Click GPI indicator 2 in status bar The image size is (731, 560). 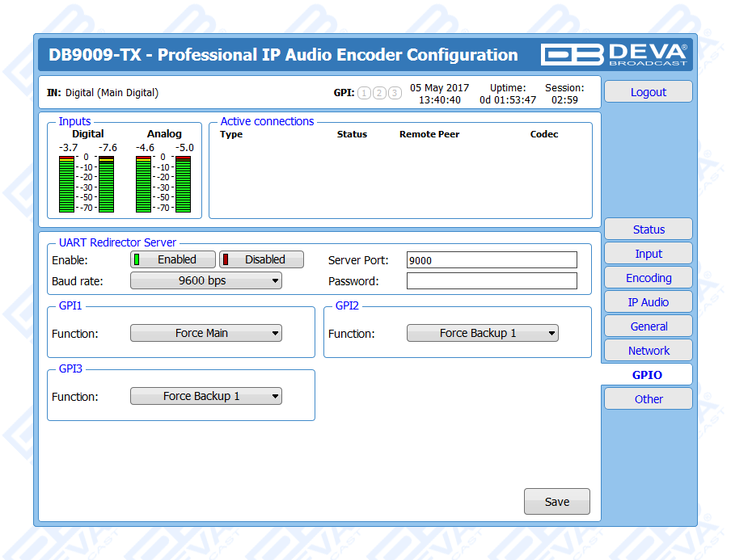pos(378,93)
